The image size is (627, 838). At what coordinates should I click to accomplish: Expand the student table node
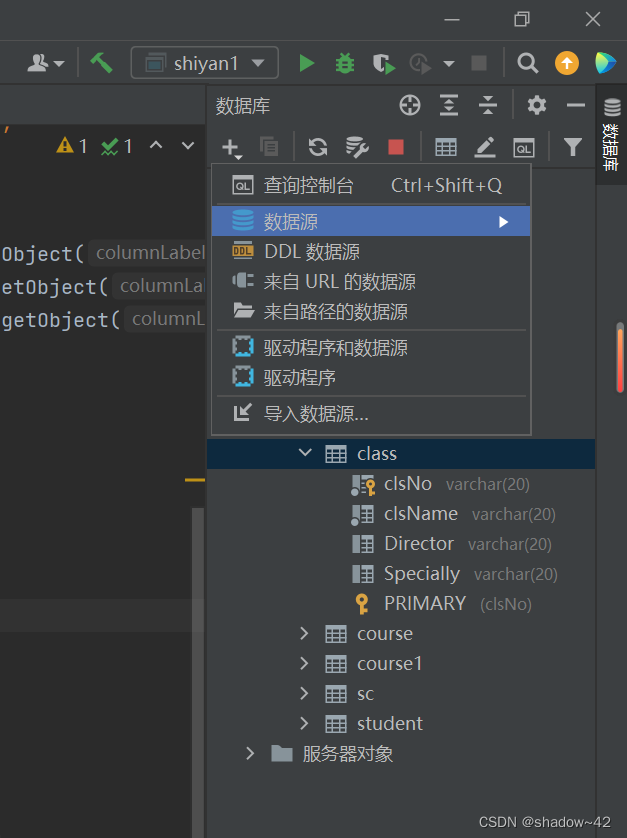tap(302, 723)
